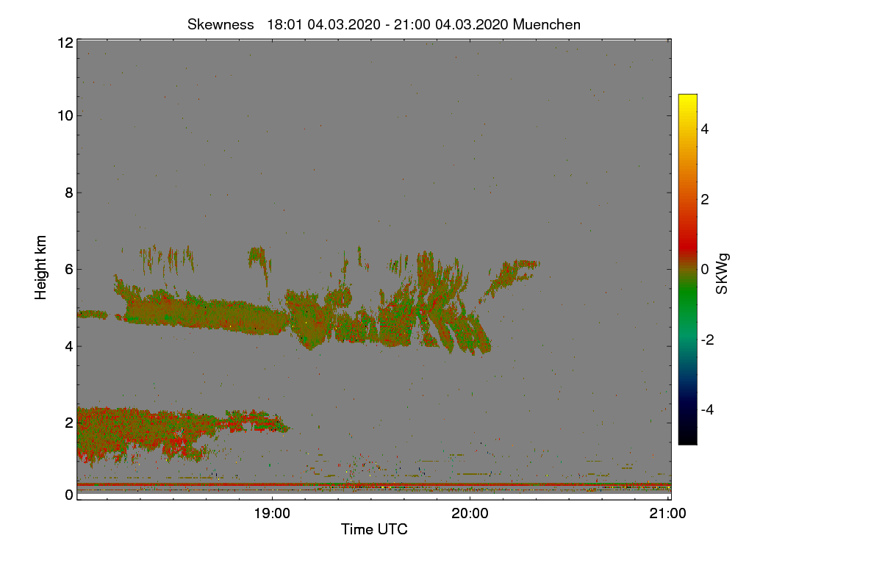Click the plot title 'Skewness ... Muenchen'
The width and height of the screenshot is (882, 588).
click(x=384, y=24)
